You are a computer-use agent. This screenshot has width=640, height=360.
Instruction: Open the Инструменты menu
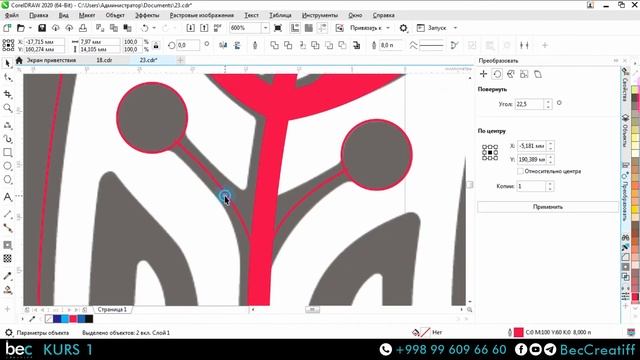pos(320,15)
